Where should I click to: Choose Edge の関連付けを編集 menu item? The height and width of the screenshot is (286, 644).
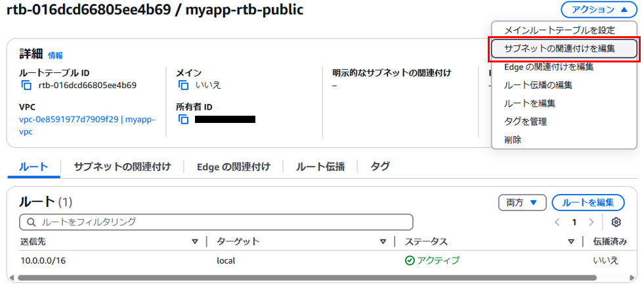tap(565, 66)
